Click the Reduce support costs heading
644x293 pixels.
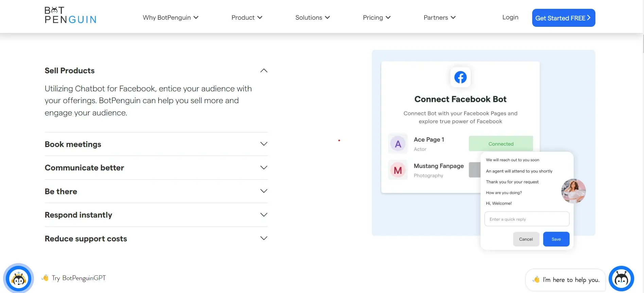pos(86,239)
